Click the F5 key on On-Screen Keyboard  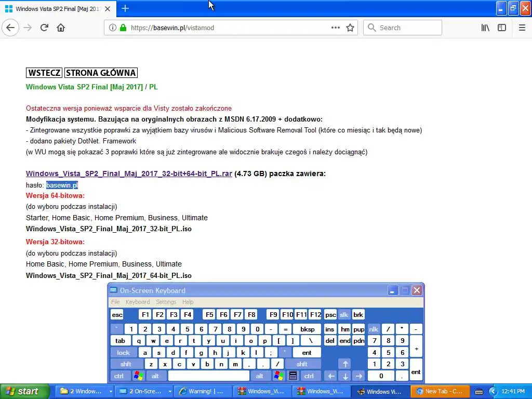click(209, 314)
